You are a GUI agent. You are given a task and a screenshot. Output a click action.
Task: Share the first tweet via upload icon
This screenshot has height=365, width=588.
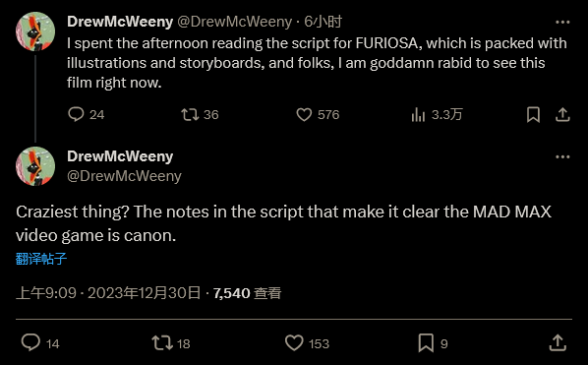coord(562,114)
